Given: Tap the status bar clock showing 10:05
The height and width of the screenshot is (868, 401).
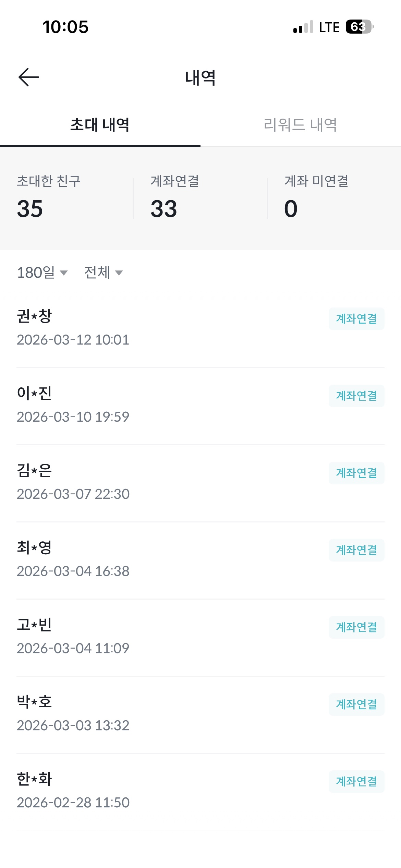Looking at the screenshot, I should [65, 27].
